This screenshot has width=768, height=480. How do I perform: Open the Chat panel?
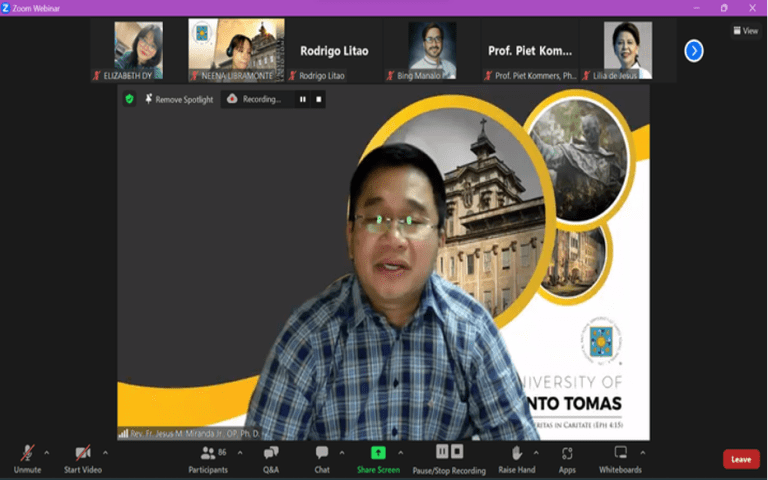(x=322, y=458)
